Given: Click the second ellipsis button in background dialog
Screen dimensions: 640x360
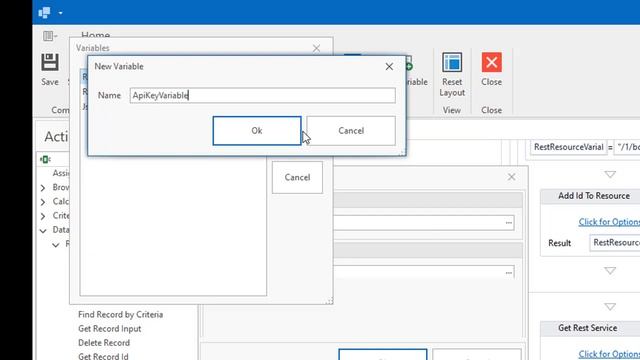Looking at the screenshot, I should coord(508,272).
